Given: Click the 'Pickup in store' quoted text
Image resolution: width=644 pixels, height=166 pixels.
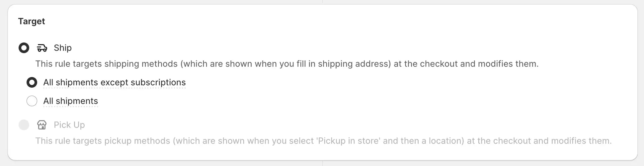Looking at the screenshot, I should [349, 141].
